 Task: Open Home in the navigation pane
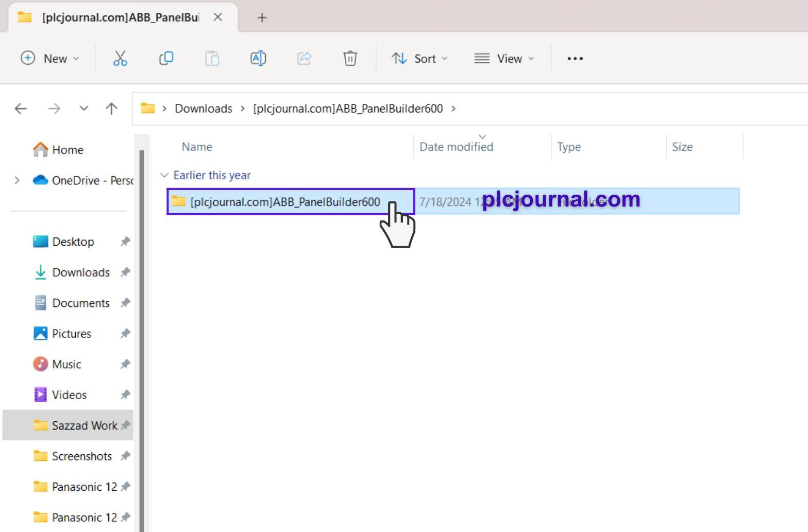click(68, 150)
